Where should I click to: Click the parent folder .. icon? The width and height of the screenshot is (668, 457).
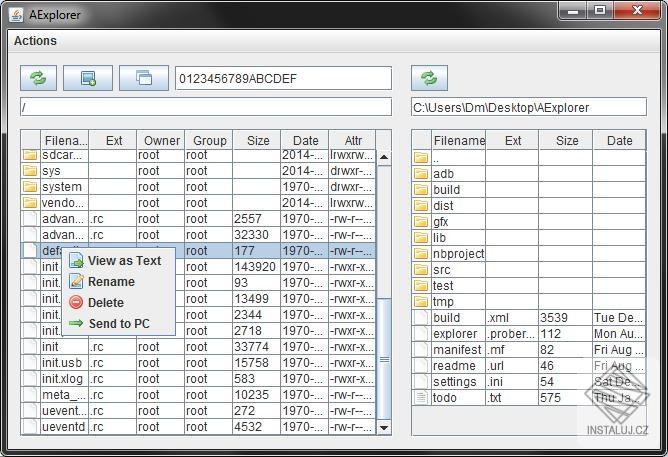(x=421, y=158)
